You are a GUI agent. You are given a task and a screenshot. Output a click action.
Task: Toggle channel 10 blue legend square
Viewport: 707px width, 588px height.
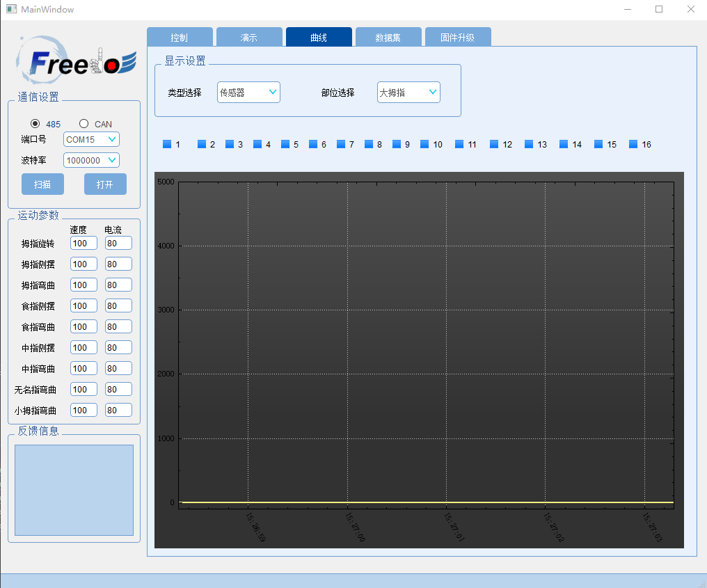pyautogui.click(x=424, y=144)
